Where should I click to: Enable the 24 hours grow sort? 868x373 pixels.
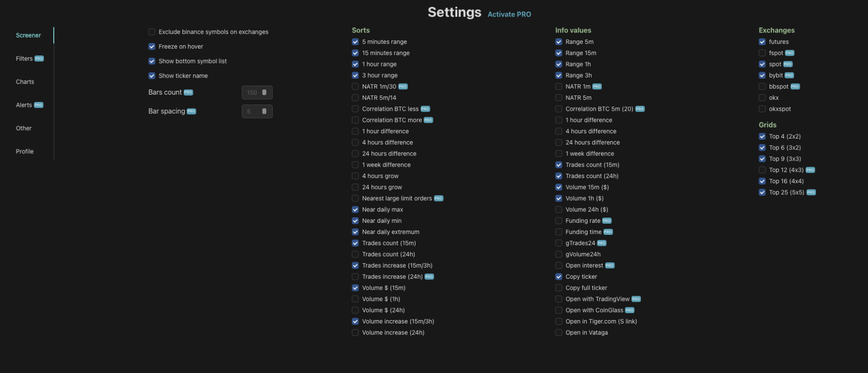tap(355, 187)
